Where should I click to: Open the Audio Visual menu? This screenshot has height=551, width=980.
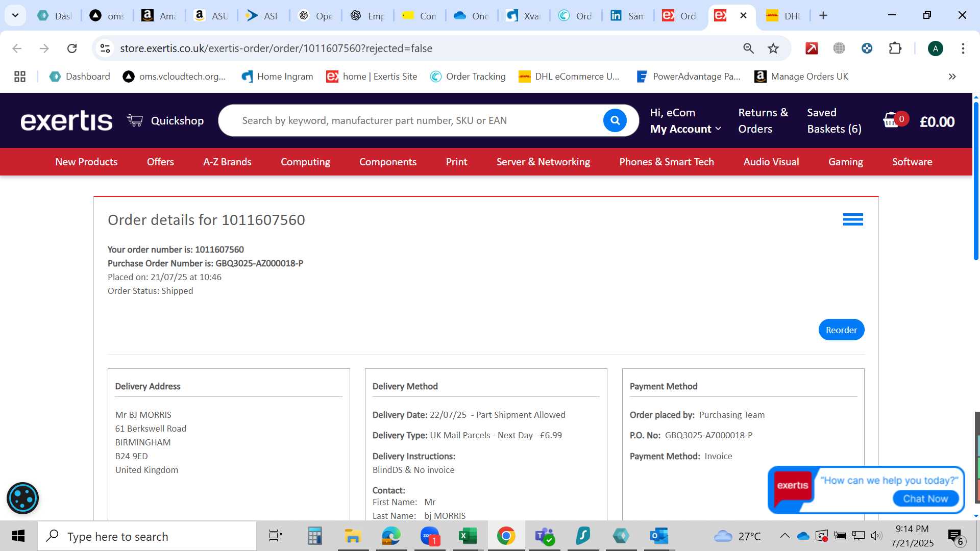pos(771,162)
